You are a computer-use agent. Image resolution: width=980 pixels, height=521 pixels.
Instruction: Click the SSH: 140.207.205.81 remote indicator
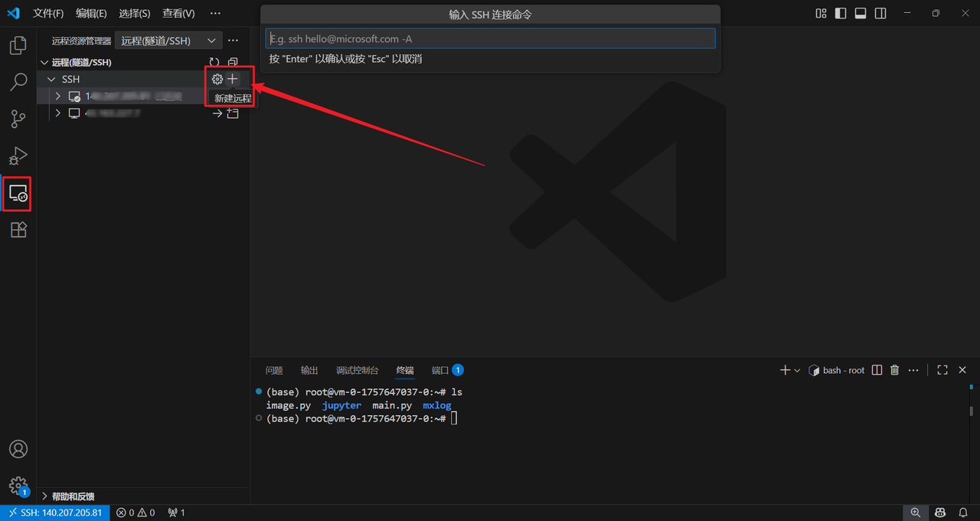click(x=55, y=513)
